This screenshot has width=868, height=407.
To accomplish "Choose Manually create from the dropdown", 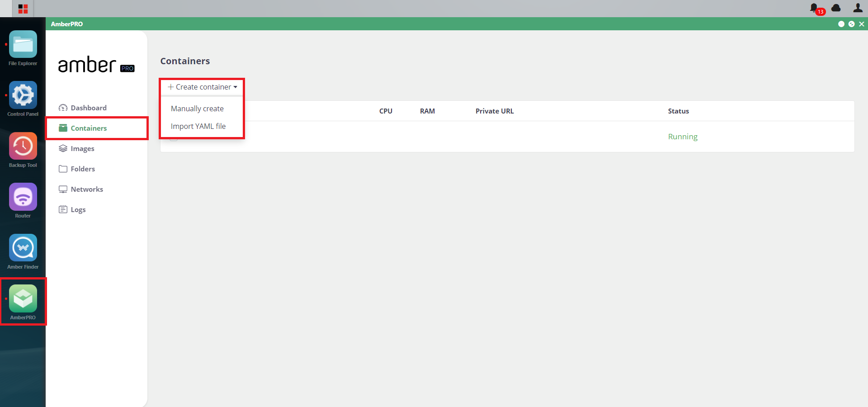I will (x=197, y=109).
